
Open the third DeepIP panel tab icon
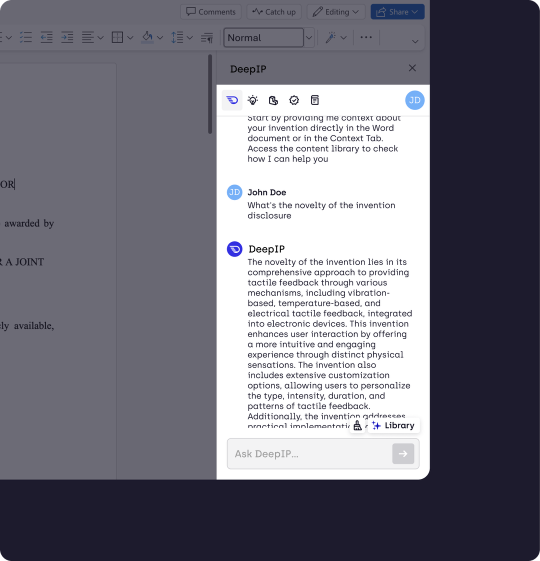click(273, 101)
